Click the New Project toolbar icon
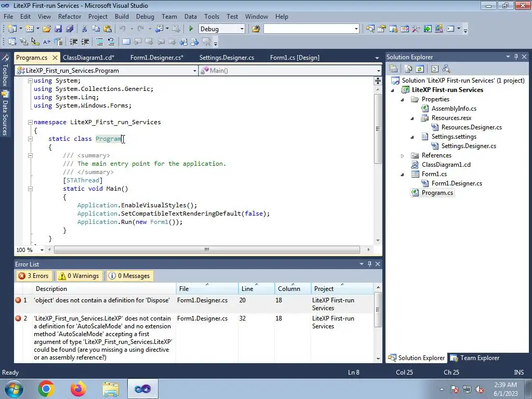The image size is (532, 399). coord(12,29)
